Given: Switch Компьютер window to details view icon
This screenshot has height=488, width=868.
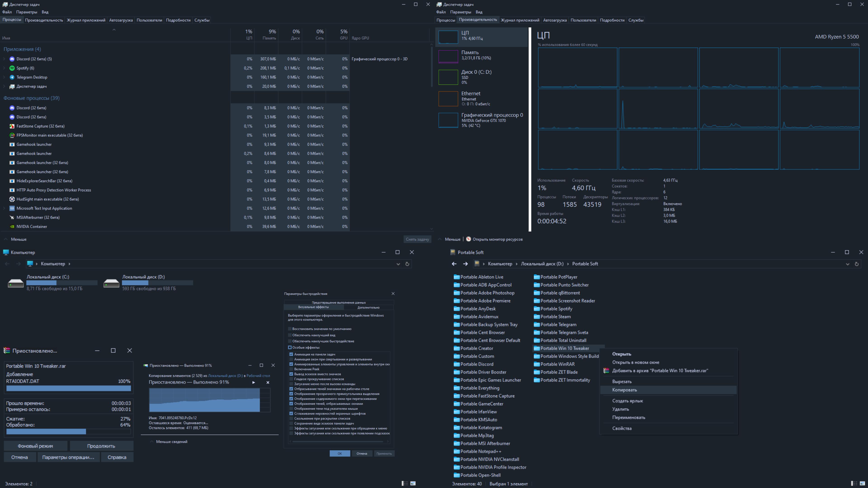Looking at the screenshot, I should point(405,483).
